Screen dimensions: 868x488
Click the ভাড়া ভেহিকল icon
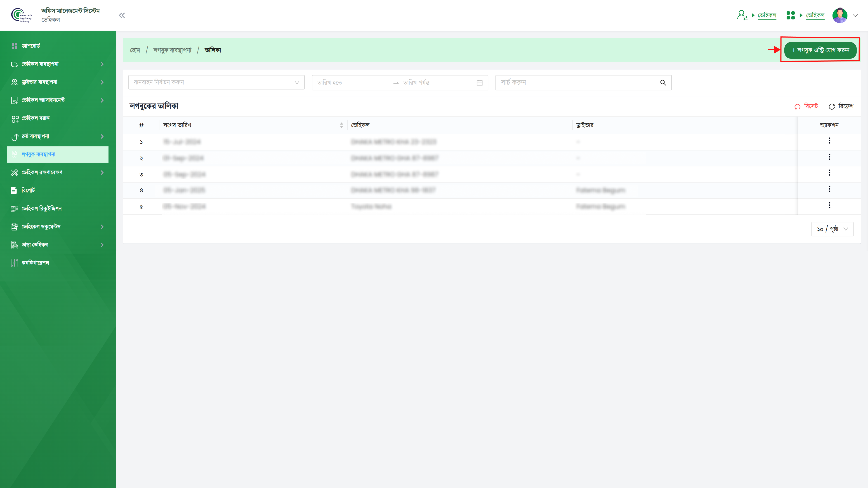pyautogui.click(x=14, y=245)
